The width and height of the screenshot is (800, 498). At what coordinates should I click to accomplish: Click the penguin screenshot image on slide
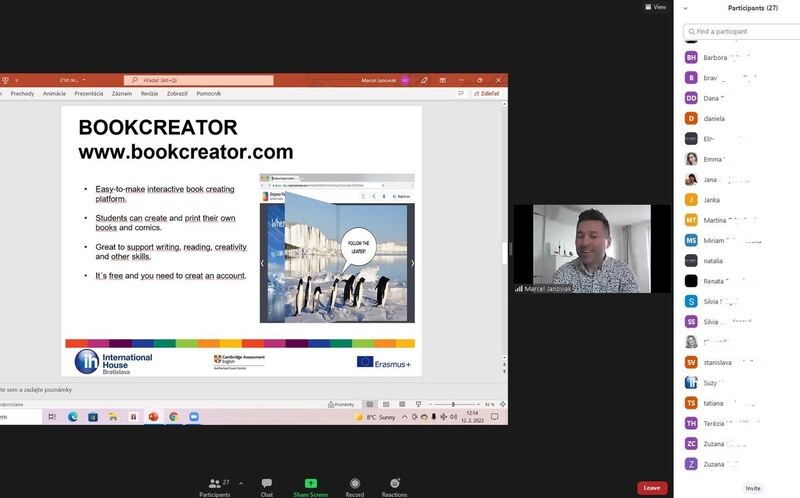tap(337, 248)
